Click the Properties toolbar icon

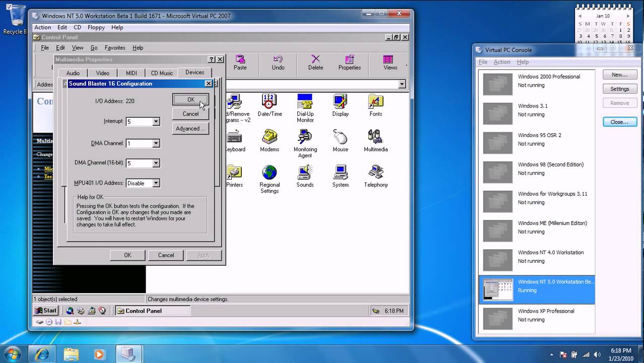(x=350, y=63)
